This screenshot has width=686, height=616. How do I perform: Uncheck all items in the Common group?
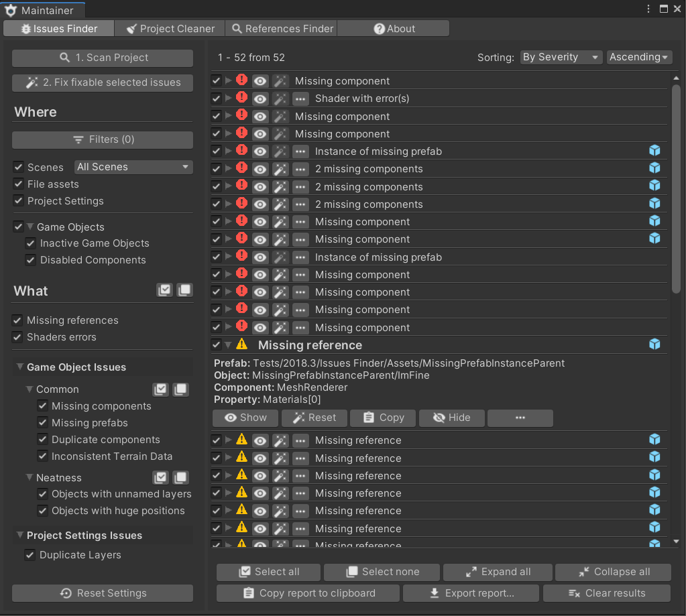click(180, 389)
